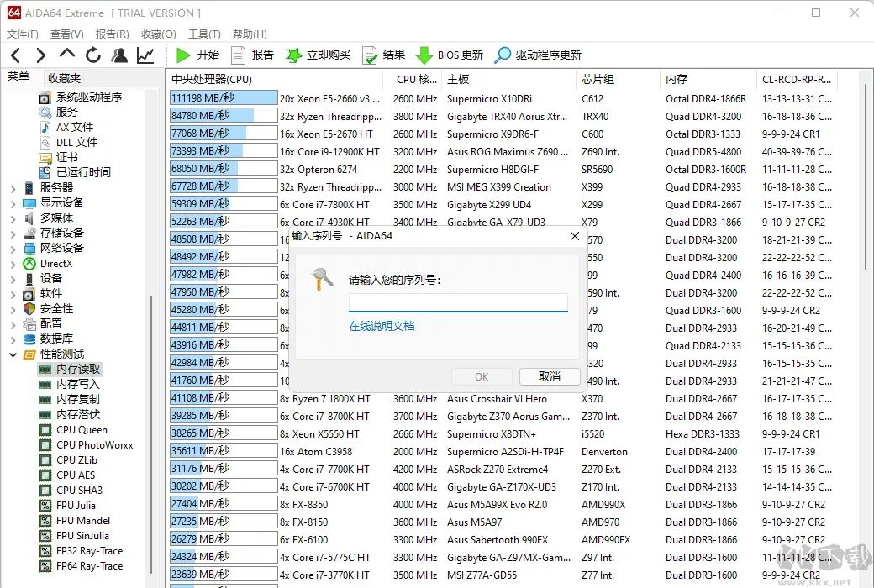Click the 取消 button in dialog

click(550, 376)
